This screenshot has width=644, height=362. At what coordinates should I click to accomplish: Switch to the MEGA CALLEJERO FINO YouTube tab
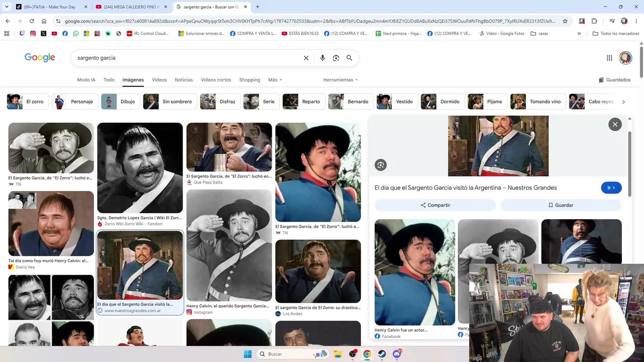[132, 7]
